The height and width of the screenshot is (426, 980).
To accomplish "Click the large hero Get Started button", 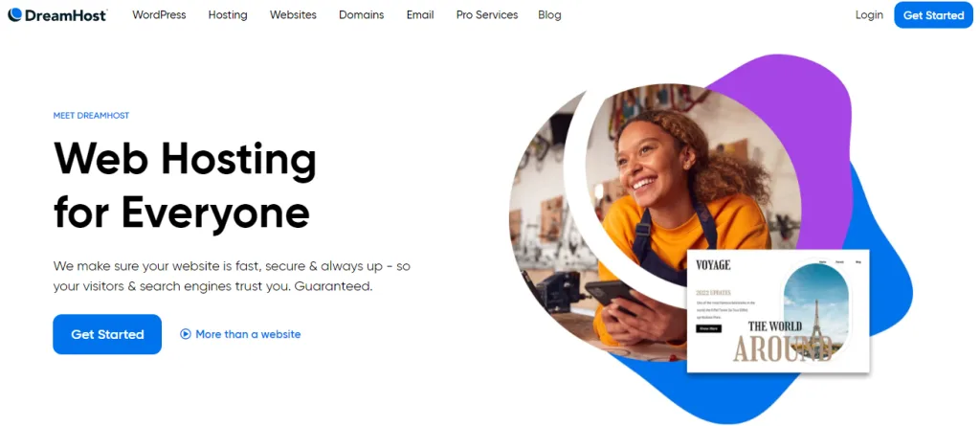I will click(107, 334).
